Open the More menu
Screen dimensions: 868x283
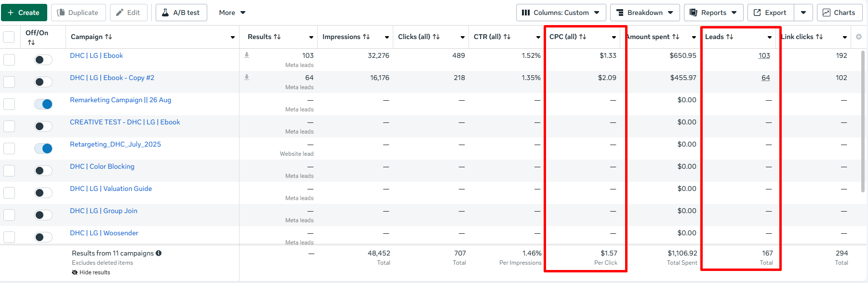point(232,13)
